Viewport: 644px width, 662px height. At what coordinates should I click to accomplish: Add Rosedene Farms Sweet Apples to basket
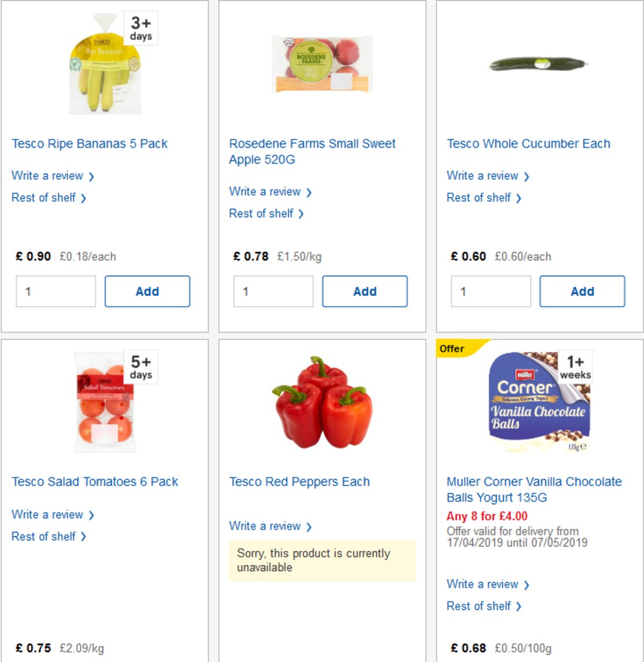click(x=364, y=291)
